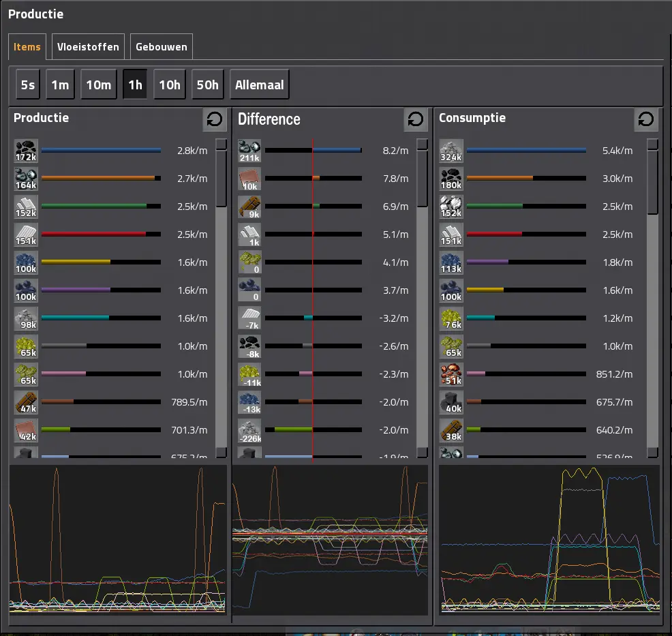Click the 8.2/m difference value

click(x=395, y=151)
